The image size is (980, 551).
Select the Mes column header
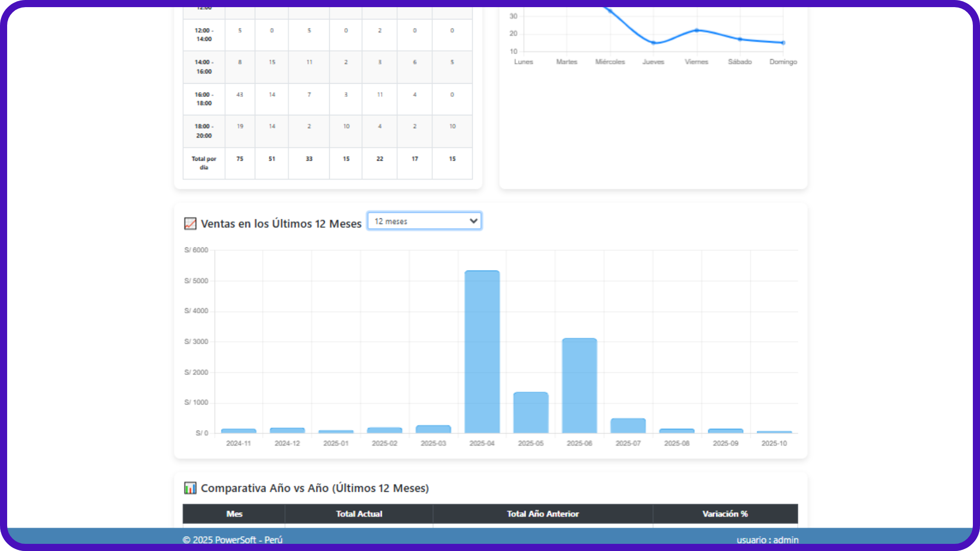[234, 514]
